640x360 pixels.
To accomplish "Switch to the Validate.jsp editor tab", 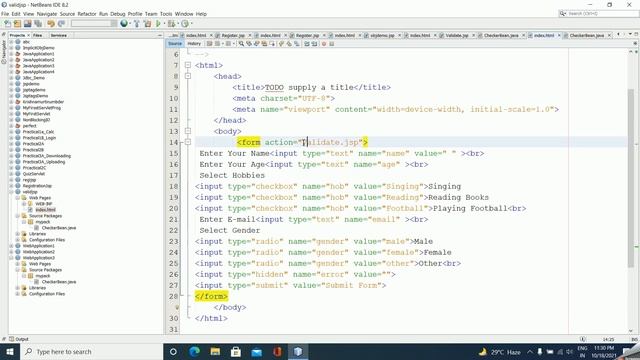I will tap(457, 36).
